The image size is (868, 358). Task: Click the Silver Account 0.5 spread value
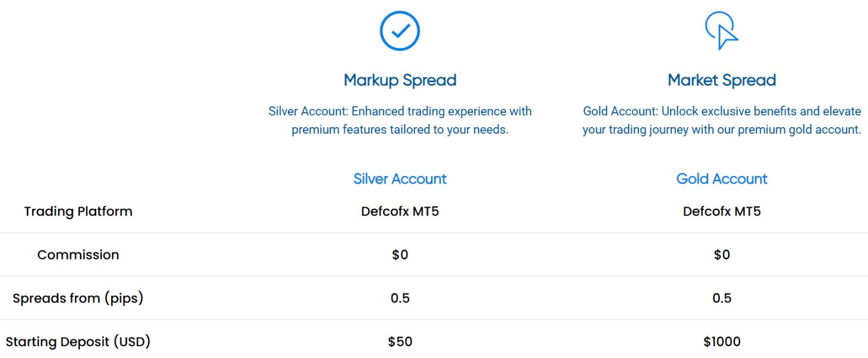click(400, 298)
